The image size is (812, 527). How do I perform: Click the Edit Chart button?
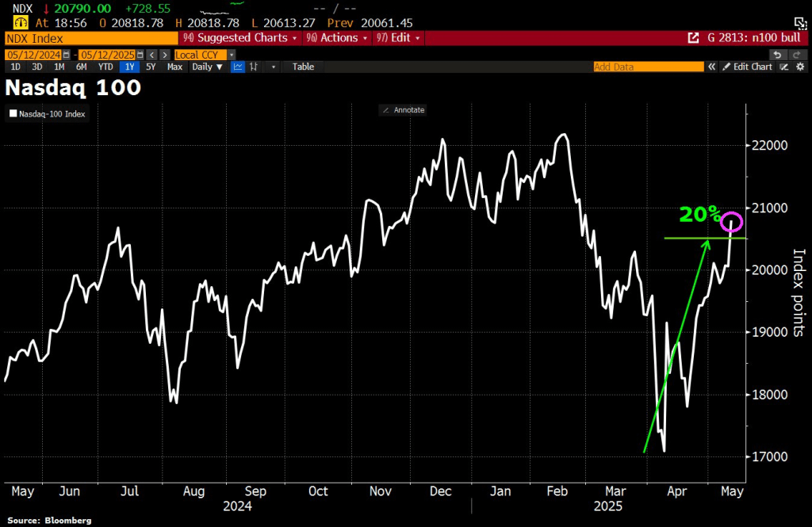(x=746, y=67)
